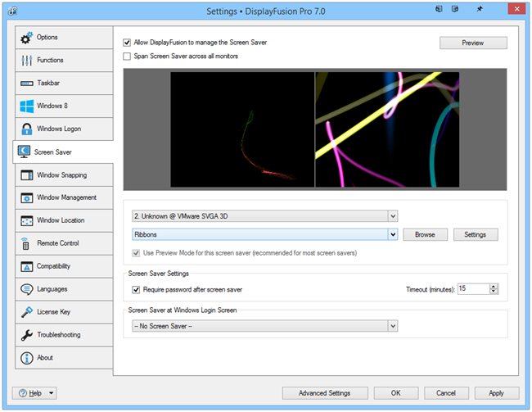This screenshot has width=532, height=412.
Task: Open the Windows Login Screen saver dropdown
Action: pyautogui.click(x=393, y=327)
